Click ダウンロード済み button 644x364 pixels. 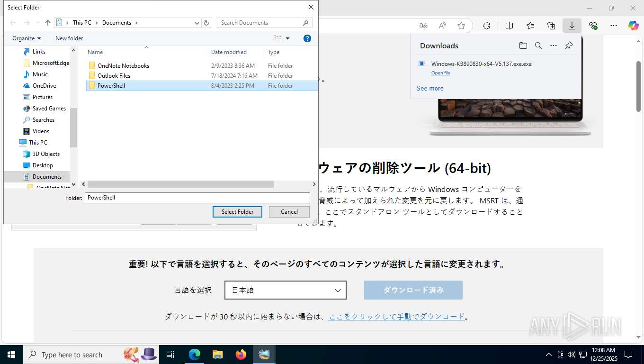(413, 290)
